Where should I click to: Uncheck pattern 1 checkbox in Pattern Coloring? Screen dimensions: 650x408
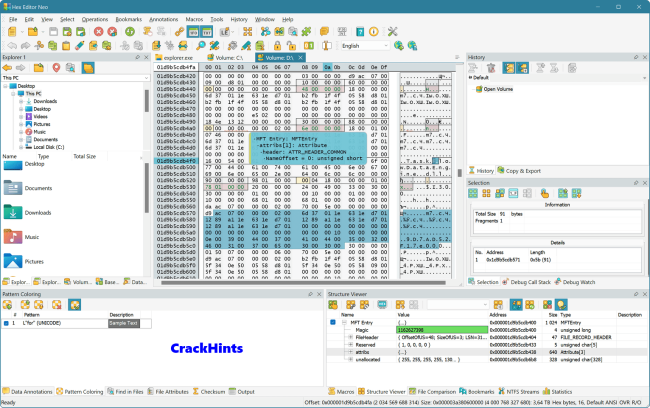click(x=6, y=323)
